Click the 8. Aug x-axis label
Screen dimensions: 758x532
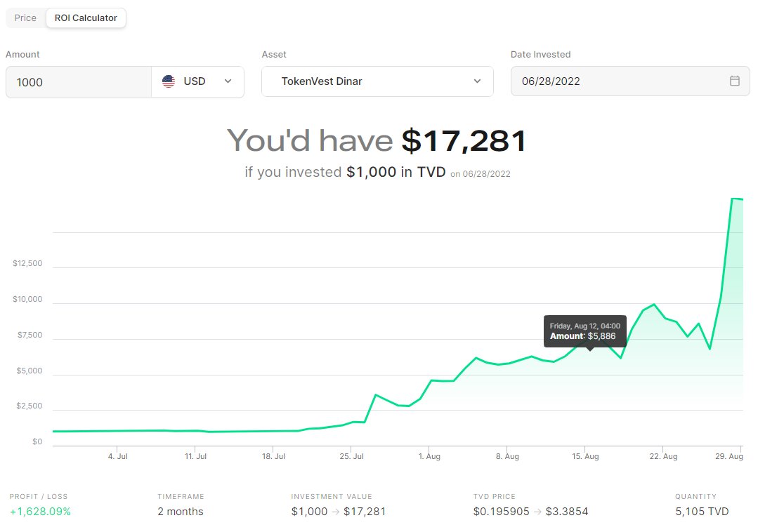coord(507,456)
